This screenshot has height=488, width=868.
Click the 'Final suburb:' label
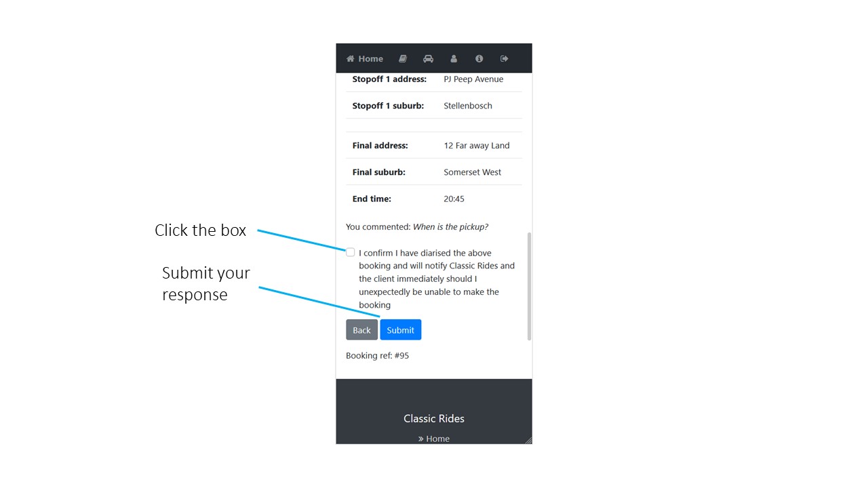pos(378,172)
